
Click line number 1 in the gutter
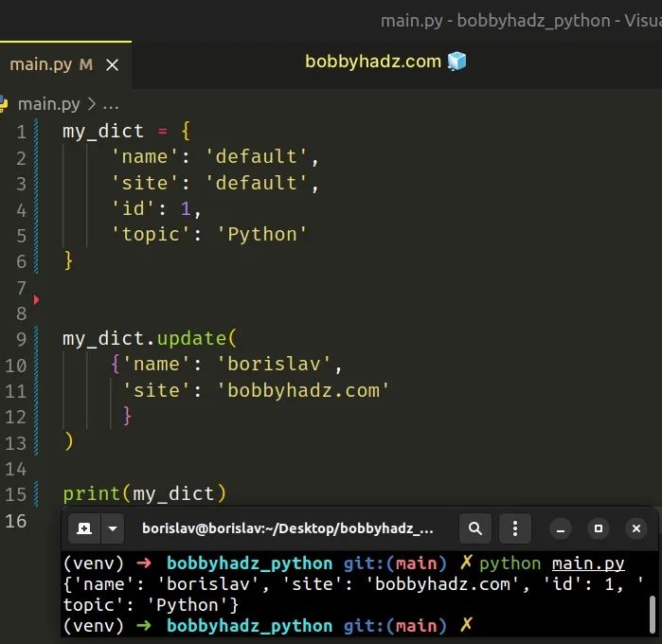point(22,133)
